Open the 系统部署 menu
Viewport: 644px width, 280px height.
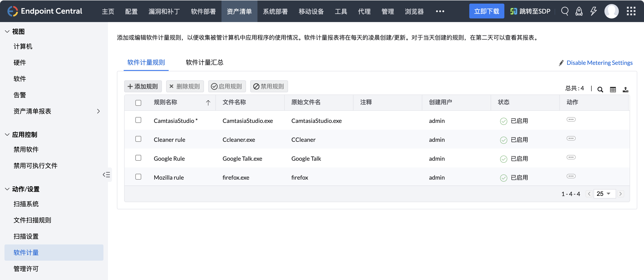click(x=275, y=11)
